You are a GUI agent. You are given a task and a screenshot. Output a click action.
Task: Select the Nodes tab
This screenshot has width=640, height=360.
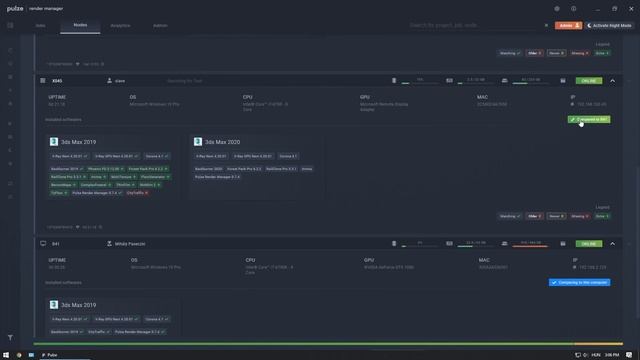coord(80,25)
